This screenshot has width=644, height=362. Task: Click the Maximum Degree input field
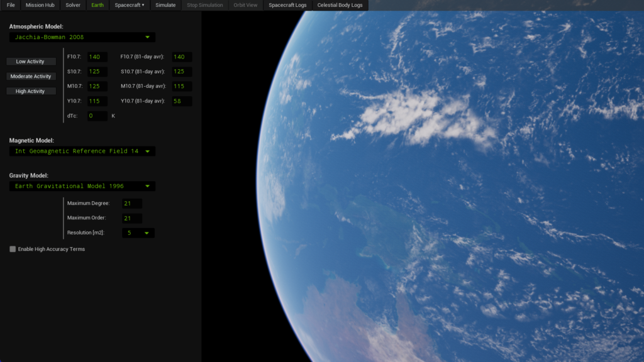click(x=132, y=204)
